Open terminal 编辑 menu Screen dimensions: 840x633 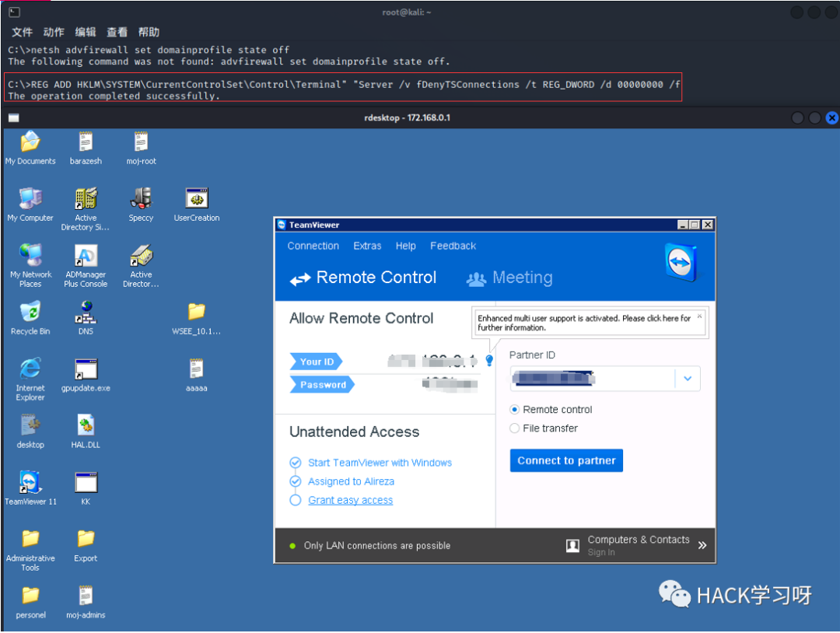tap(86, 32)
